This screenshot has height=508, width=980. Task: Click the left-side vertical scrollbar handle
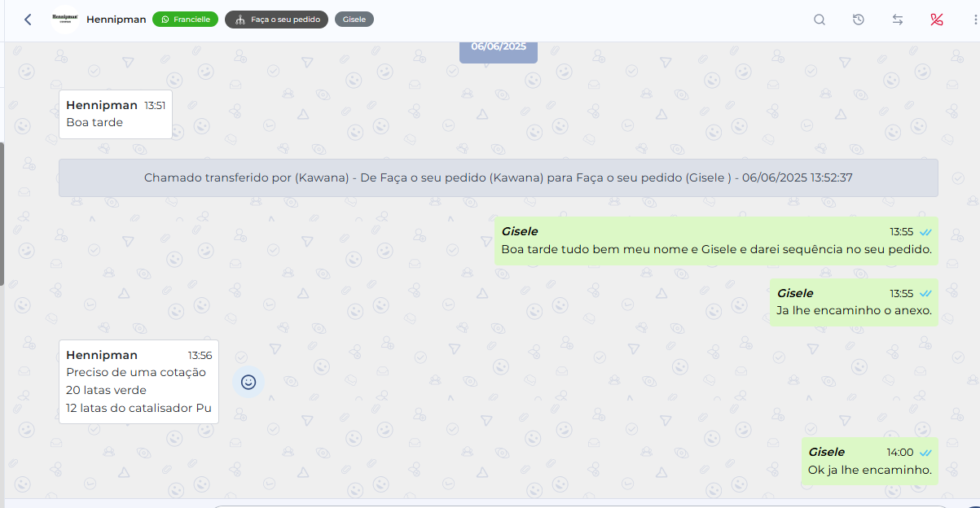[x=2, y=213]
